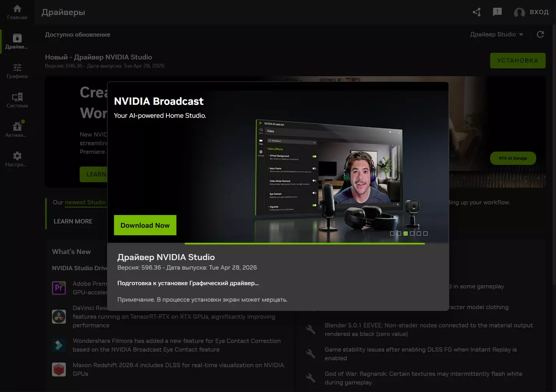
Task: Open the Драйверы section in sidebar
Action: point(17,42)
